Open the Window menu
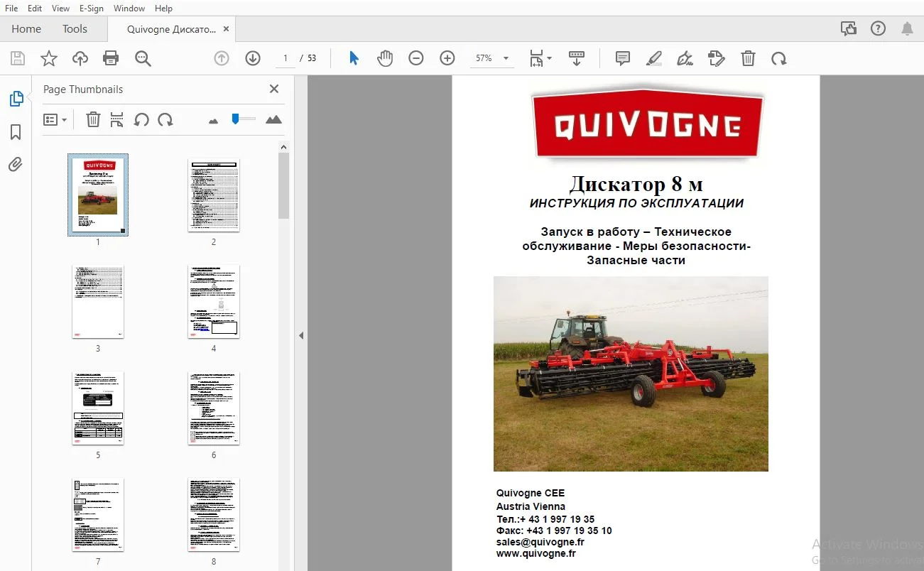This screenshot has height=571, width=924. coord(129,9)
